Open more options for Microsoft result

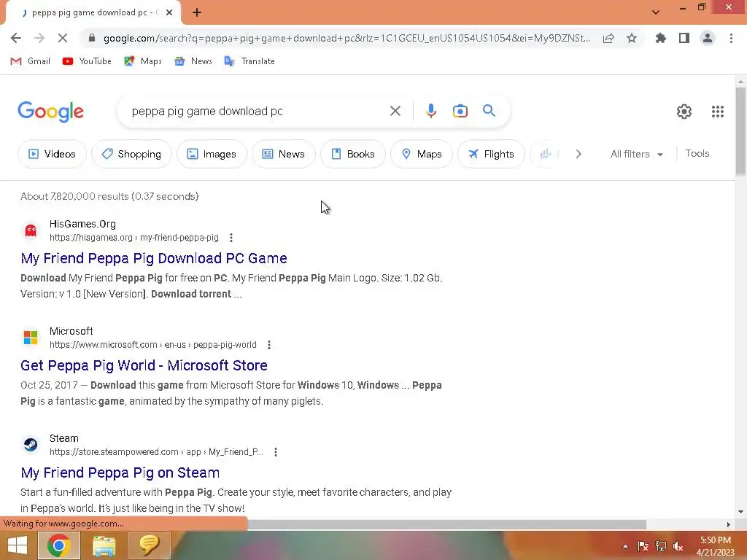point(269,345)
